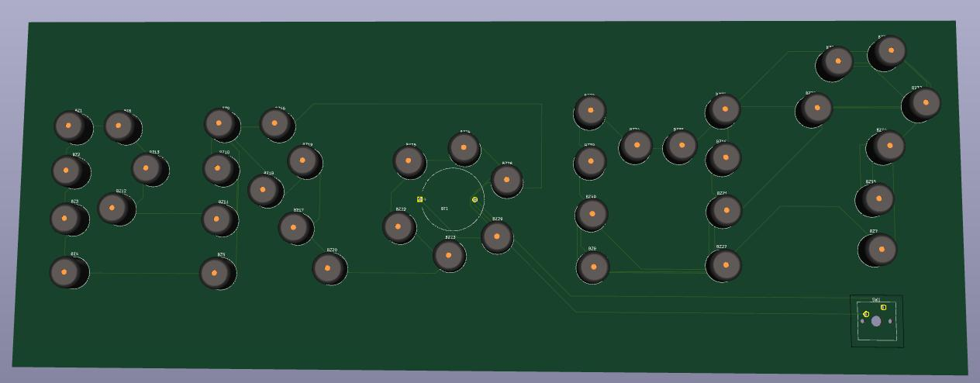The width and height of the screenshot is (980, 383).
Task: Click the BZ22 buzzer
Action: click(x=399, y=226)
